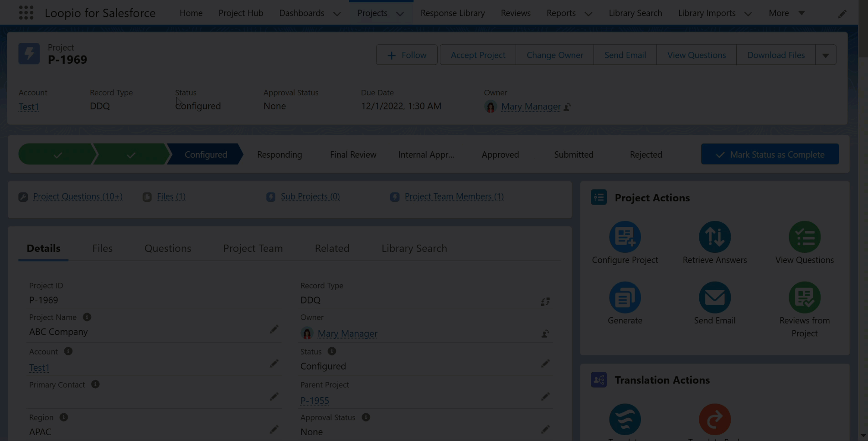
Task: Open Response Library navigation item
Action: tap(453, 13)
